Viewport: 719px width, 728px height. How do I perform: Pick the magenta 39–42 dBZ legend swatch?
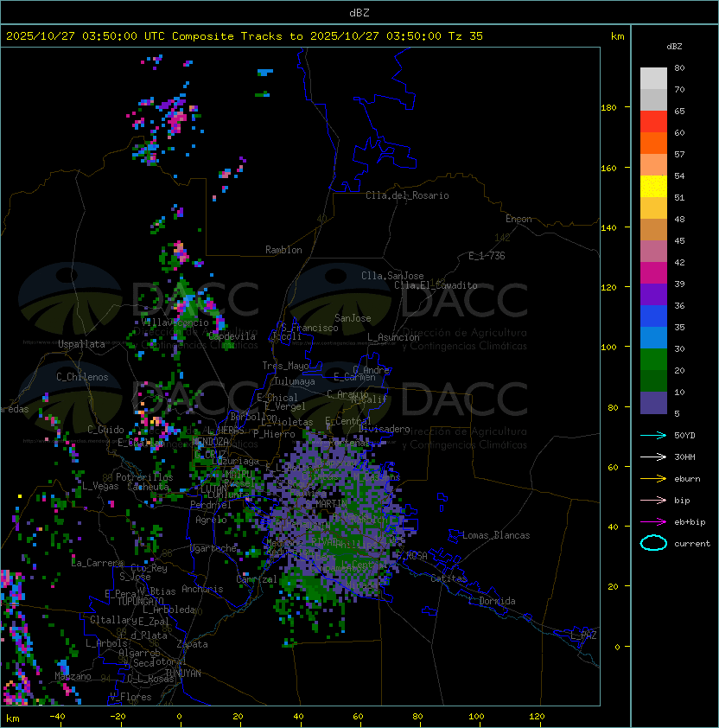coord(653,272)
